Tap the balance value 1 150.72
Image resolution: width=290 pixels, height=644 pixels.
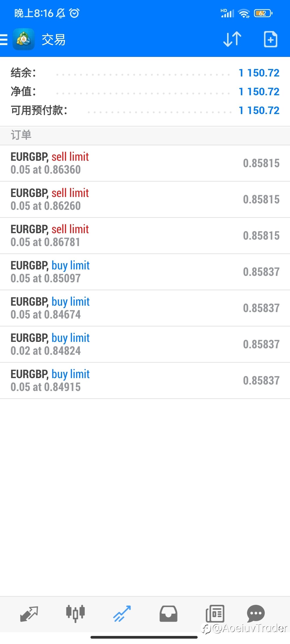pyautogui.click(x=259, y=73)
